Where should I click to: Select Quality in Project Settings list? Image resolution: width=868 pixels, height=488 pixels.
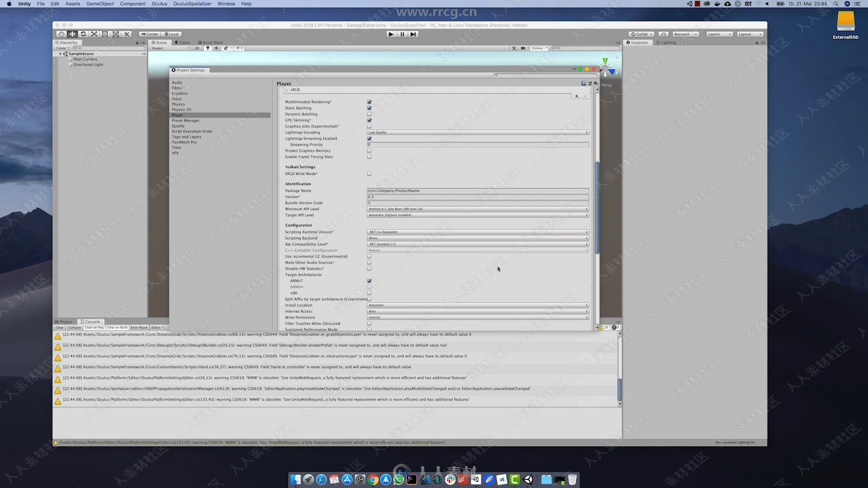178,126
